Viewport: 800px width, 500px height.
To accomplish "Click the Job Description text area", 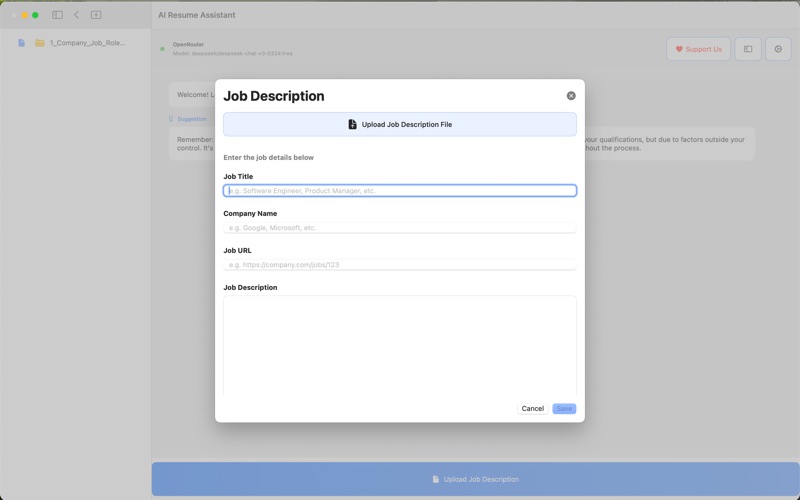I will point(399,345).
